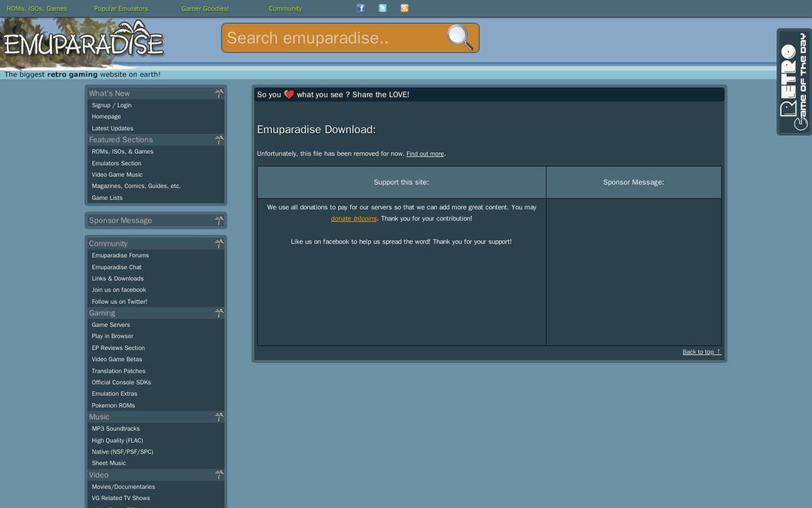Open High Quality (FLAC) link
The image size is (812, 508).
[118, 440]
